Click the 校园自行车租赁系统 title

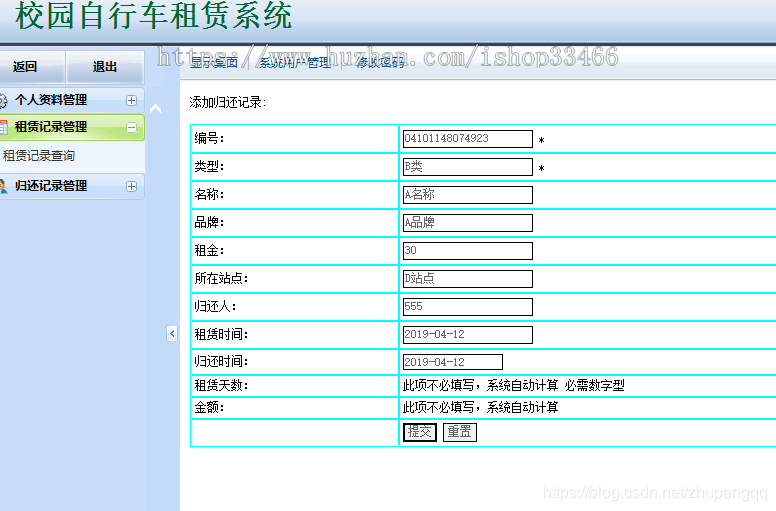pyautogui.click(x=154, y=15)
